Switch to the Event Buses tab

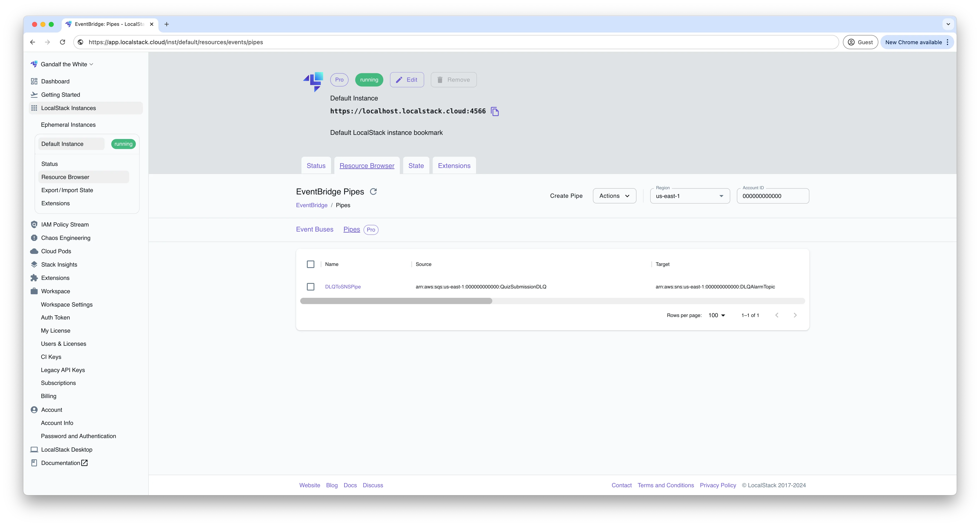tap(315, 229)
